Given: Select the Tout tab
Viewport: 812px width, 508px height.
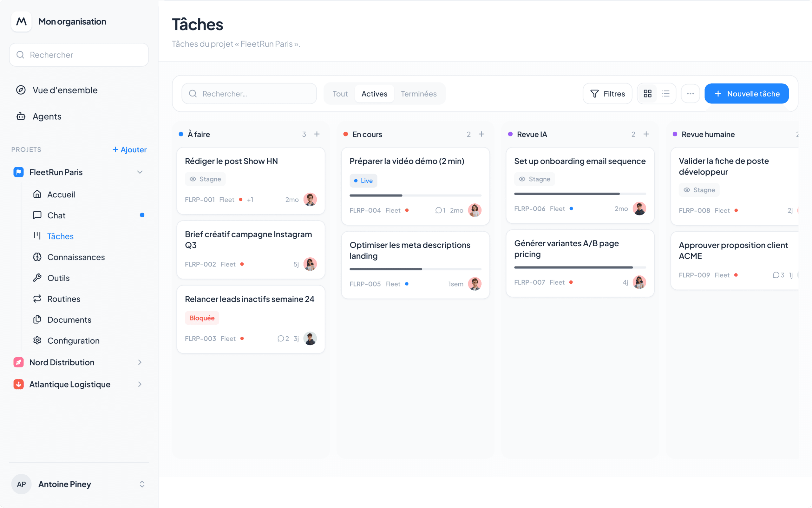Looking at the screenshot, I should [x=340, y=94].
